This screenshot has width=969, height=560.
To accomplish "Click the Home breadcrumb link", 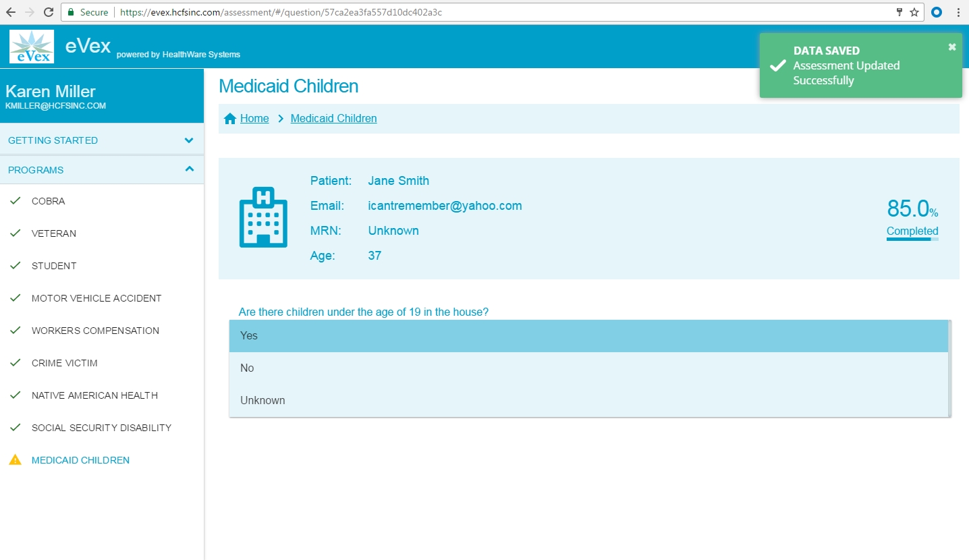I will (254, 119).
